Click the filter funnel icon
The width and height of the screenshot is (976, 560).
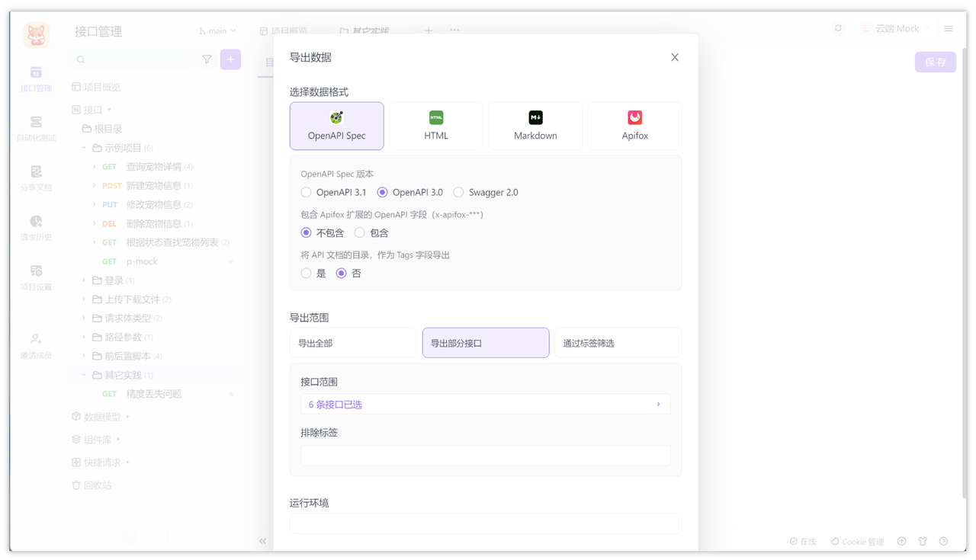click(x=207, y=59)
